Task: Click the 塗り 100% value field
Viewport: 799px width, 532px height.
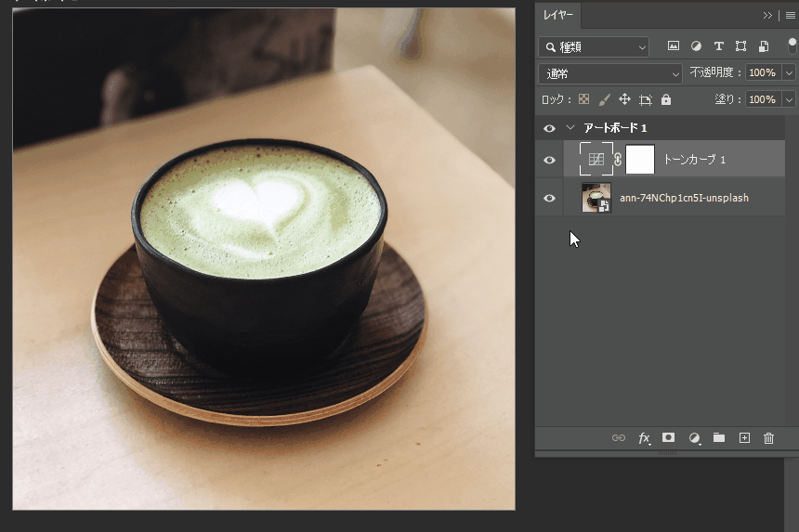Action: 764,99
